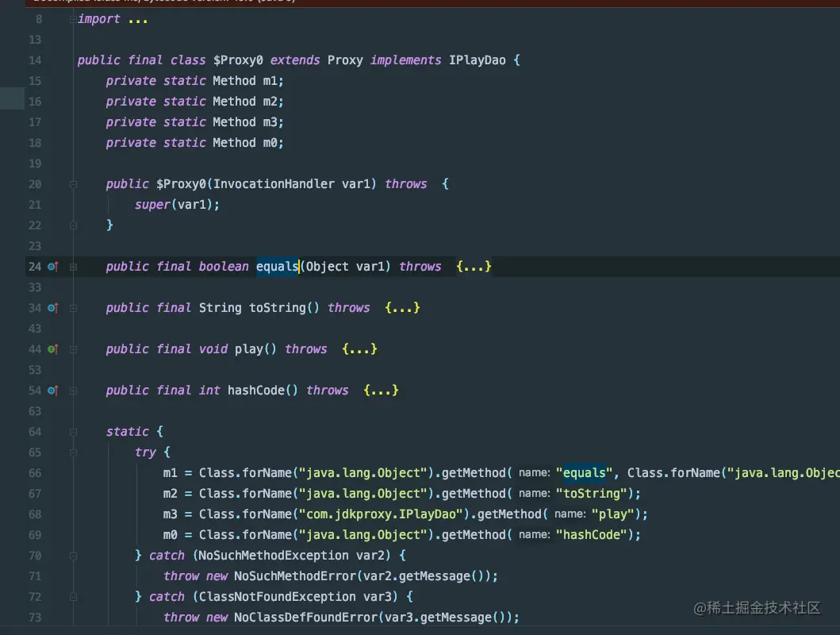This screenshot has width=840, height=635.
Task: Expand the folded import block on line 8
Action: 73,19
